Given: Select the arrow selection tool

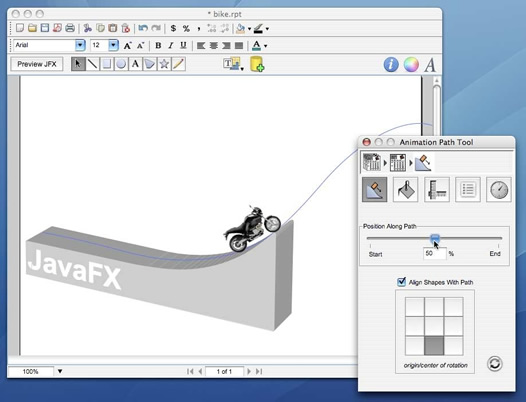Looking at the screenshot, I should pyautogui.click(x=78, y=64).
